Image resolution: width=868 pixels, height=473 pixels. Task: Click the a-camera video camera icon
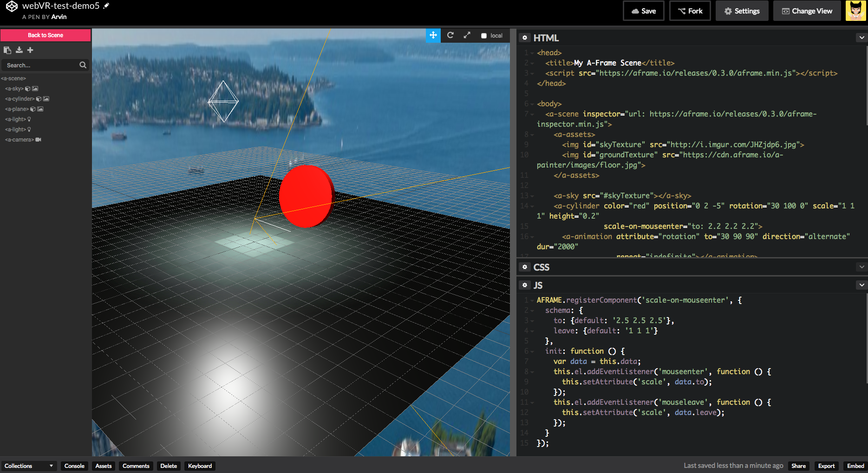(x=39, y=140)
